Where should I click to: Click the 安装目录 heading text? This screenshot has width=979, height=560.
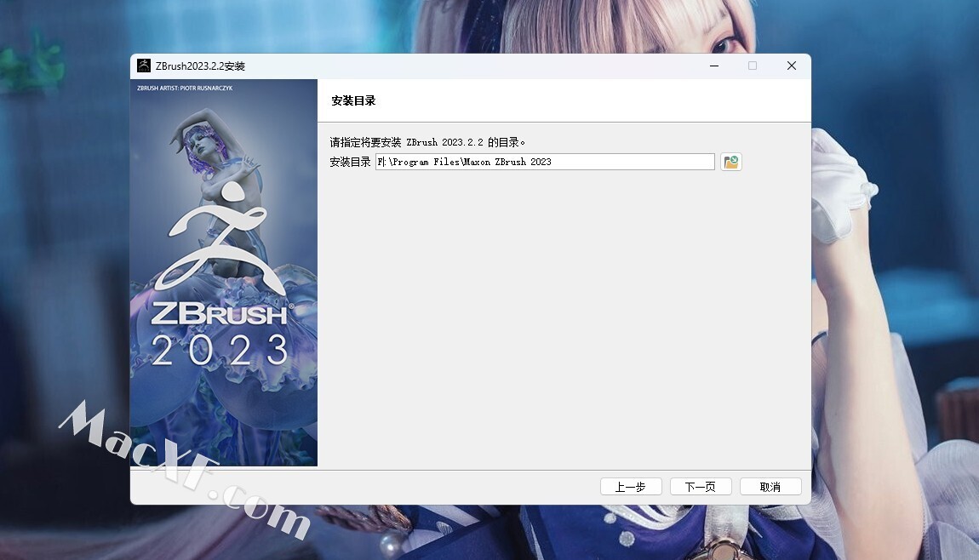click(x=353, y=100)
